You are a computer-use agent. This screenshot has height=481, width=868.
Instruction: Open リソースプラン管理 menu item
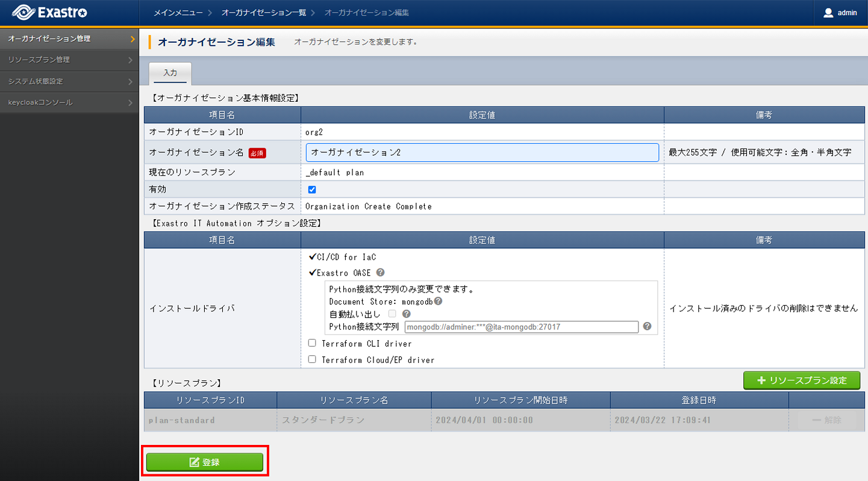[69, 60]
